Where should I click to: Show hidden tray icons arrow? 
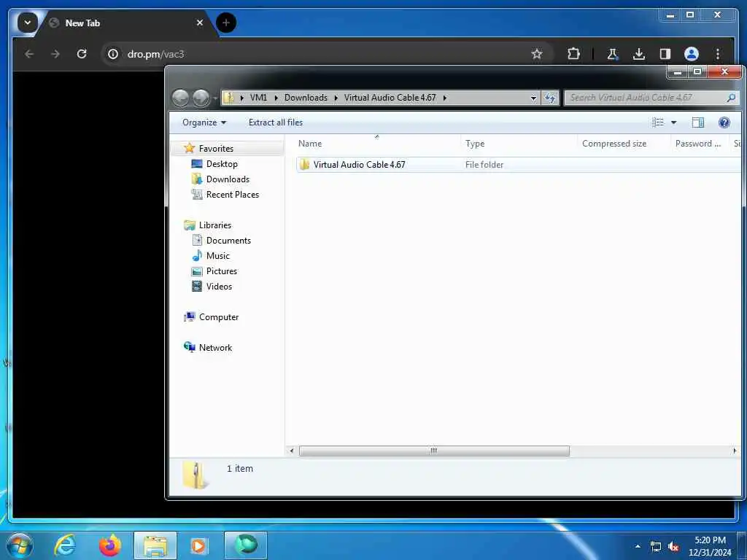638,546
